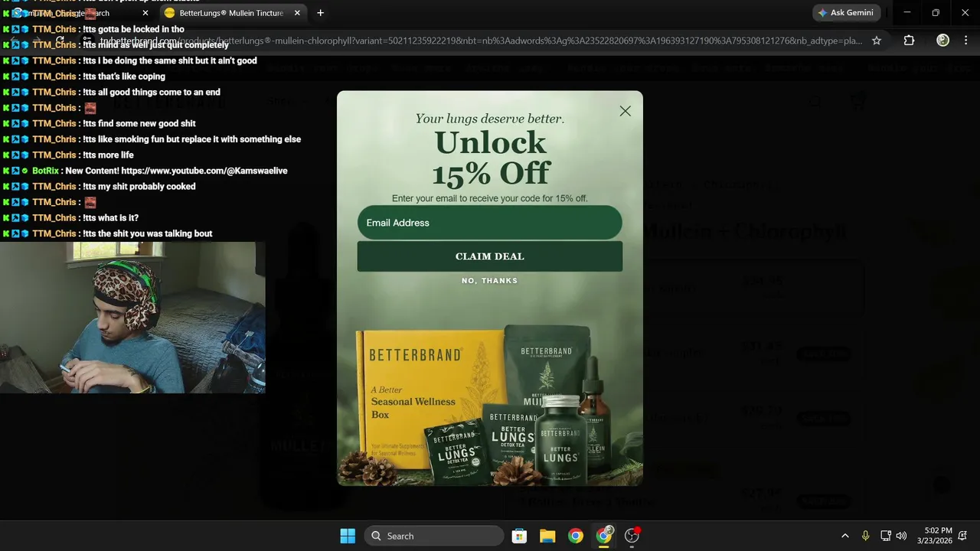Close the first browser tab ending in 'arch'
Image resolution: width=980 pixels, height=551 pixels.
145,13
